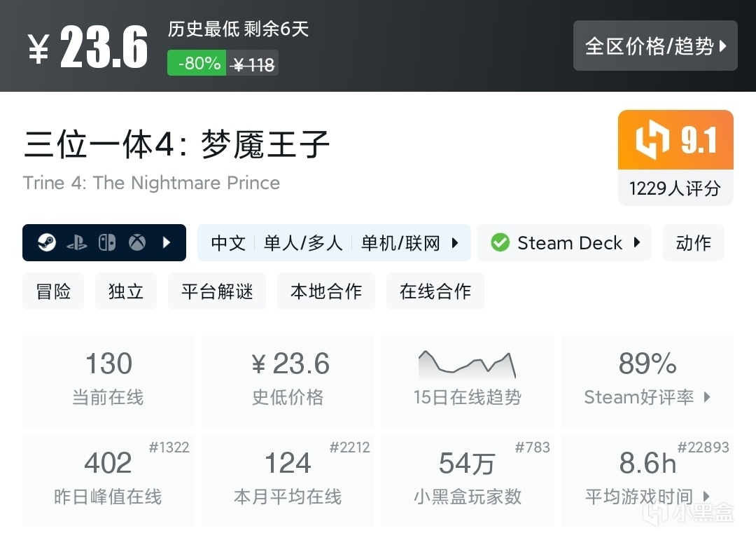756x540 pixels.
Task: Open the 1229人评分 ratings count
Action: click(675, 188)
